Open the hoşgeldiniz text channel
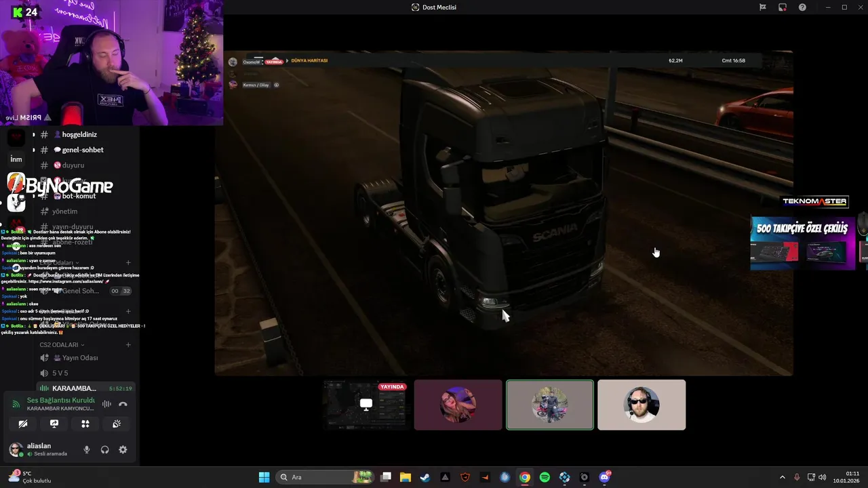868x488 pixels. 80,134
